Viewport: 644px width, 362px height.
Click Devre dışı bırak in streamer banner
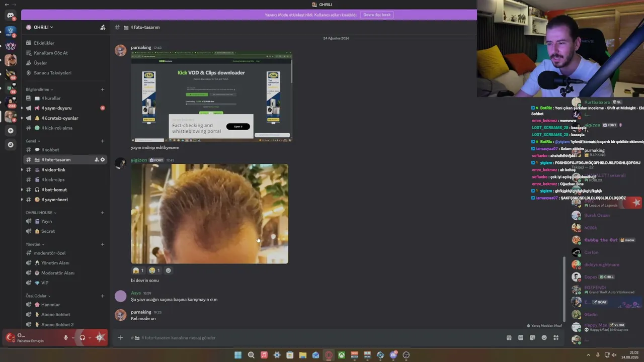pyautogui.click(x=377, y=15)
